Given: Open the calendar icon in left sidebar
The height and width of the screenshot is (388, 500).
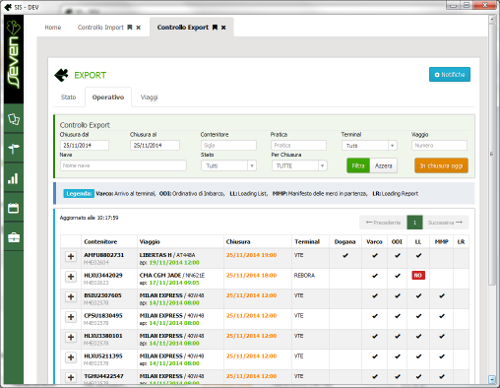Looking at the screenshot, I should pos(14,208).
